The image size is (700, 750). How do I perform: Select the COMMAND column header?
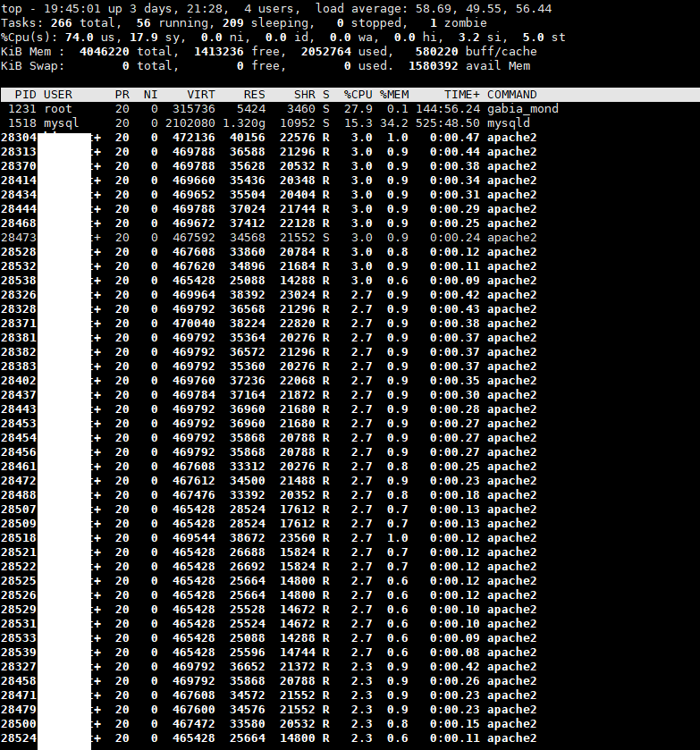coord(512,95)
